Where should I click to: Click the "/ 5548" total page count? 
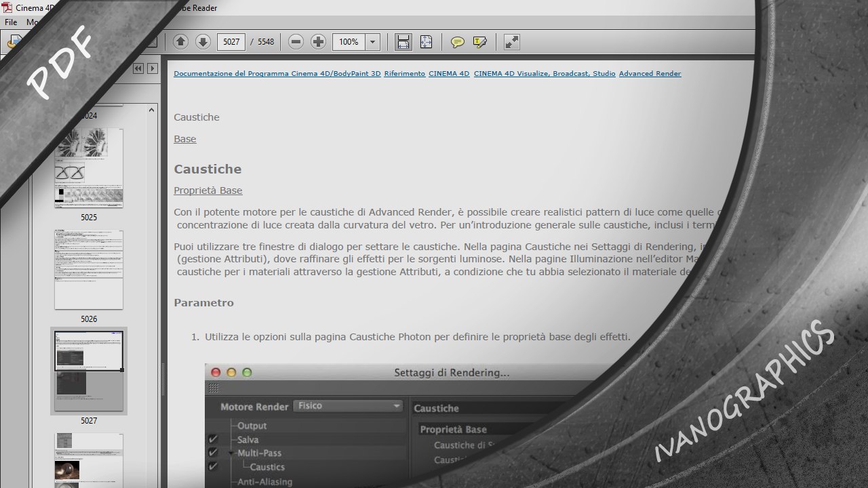tap(262, 42)
